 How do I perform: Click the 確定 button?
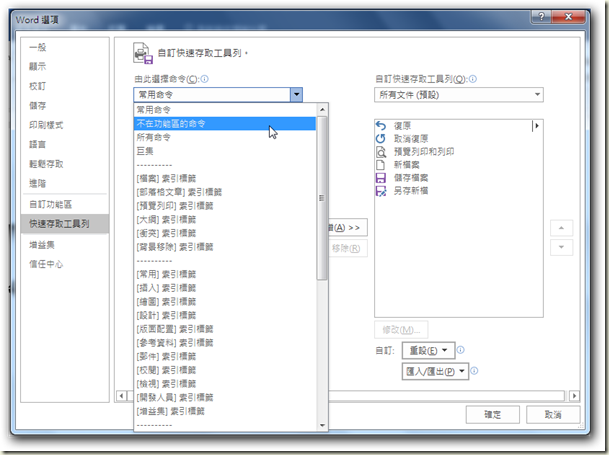(492, 415)
